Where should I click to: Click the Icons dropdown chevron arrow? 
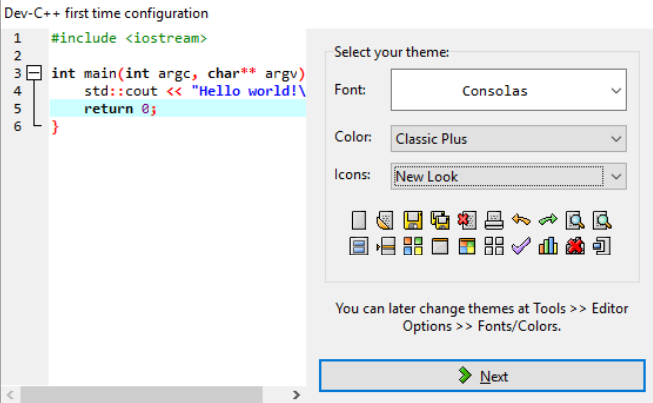pos(616,177)
